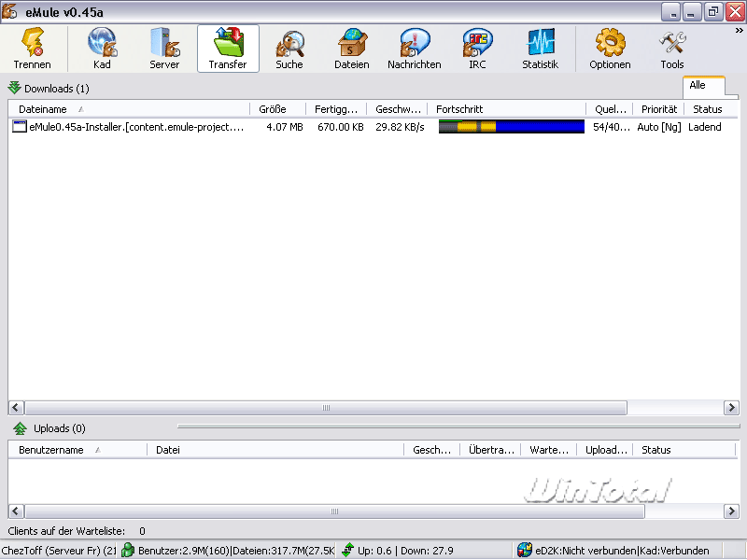
Task: Click the green Uploads arrows icon
Action: tap(20, 428)
